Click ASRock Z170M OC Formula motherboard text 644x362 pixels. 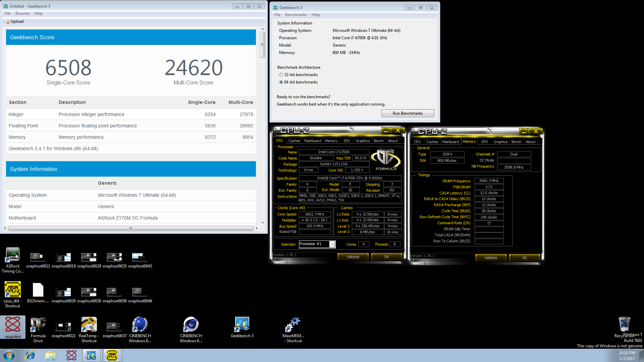(127, 218)
